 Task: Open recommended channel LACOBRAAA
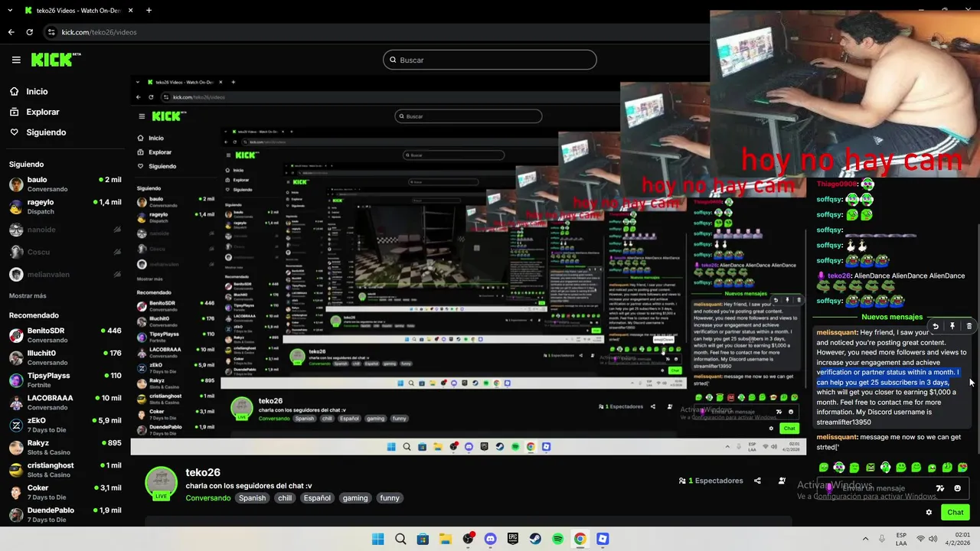pos(65,403)
